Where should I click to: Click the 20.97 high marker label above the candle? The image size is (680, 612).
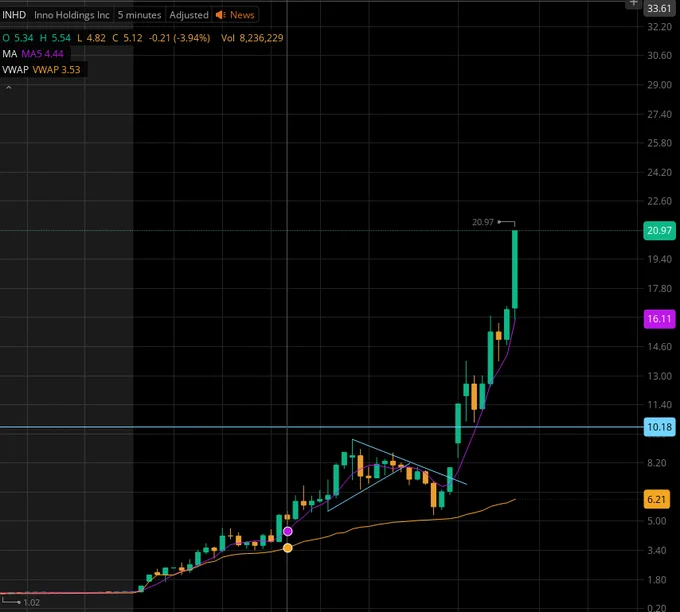pos(483,222)
